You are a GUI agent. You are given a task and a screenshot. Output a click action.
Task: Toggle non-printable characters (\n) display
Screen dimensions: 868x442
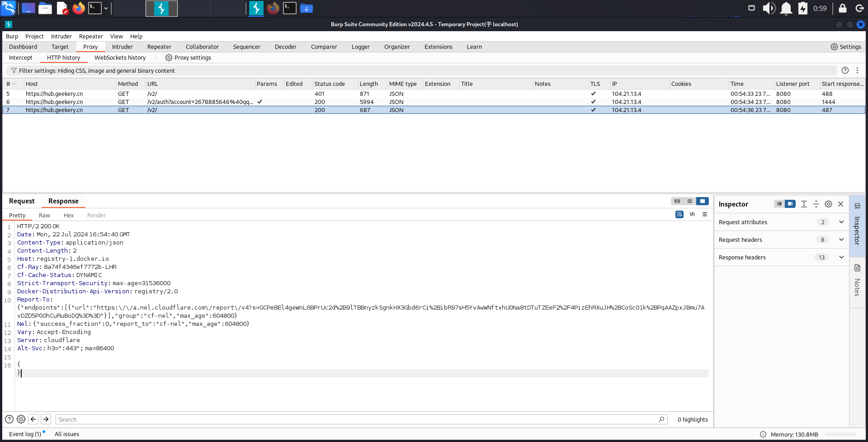[x=692, y=214]
